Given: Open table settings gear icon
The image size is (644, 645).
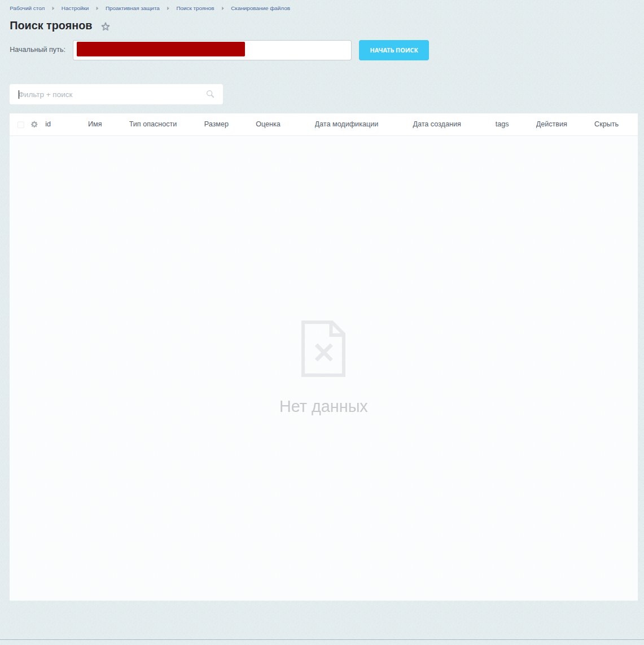Looking at the screenshot, I should click(34, 124).
